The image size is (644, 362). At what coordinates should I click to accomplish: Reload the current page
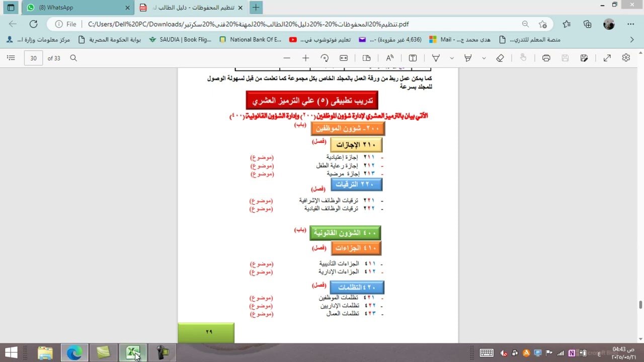point(33,24)
